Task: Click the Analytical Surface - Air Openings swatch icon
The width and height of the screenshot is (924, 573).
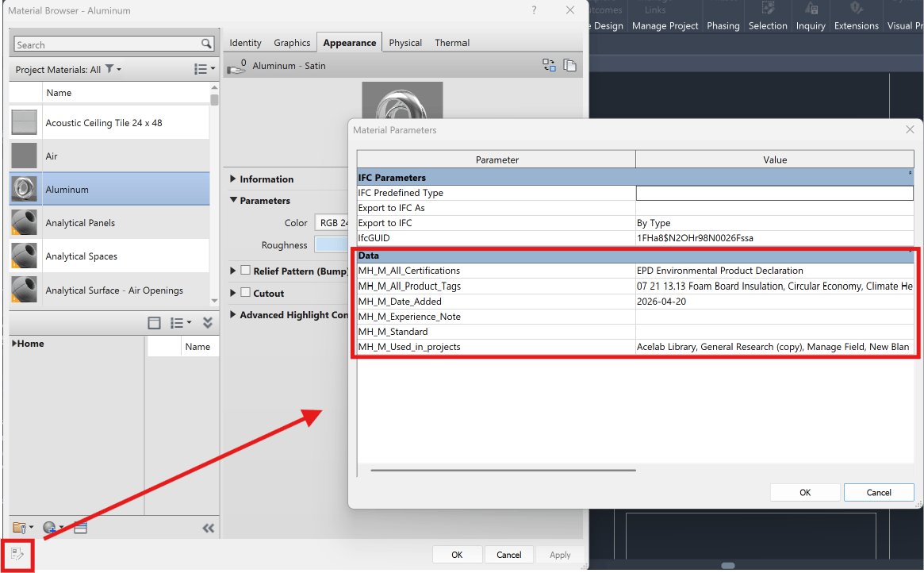Action: point(24,290)
